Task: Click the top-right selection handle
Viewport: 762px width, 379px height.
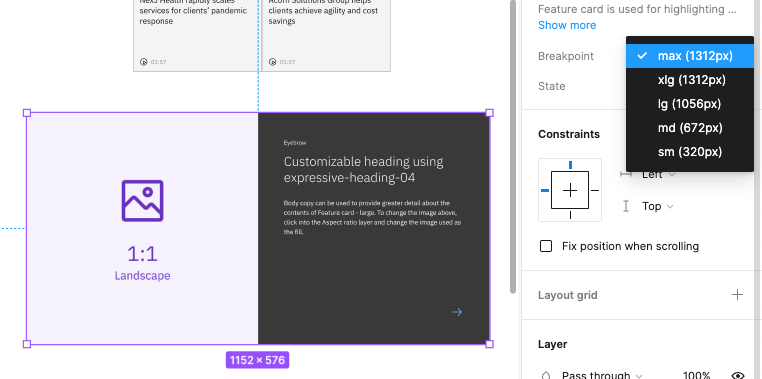Action: (489, 113)
